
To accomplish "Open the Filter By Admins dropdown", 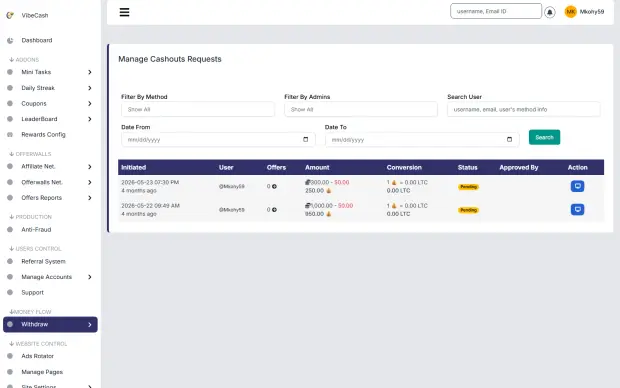I will pos(361,109).
